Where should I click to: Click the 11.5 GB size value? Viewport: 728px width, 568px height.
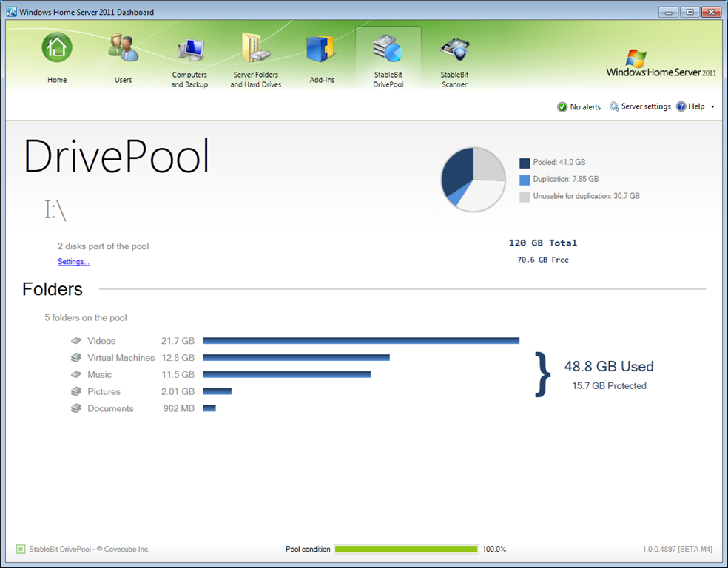178,374
